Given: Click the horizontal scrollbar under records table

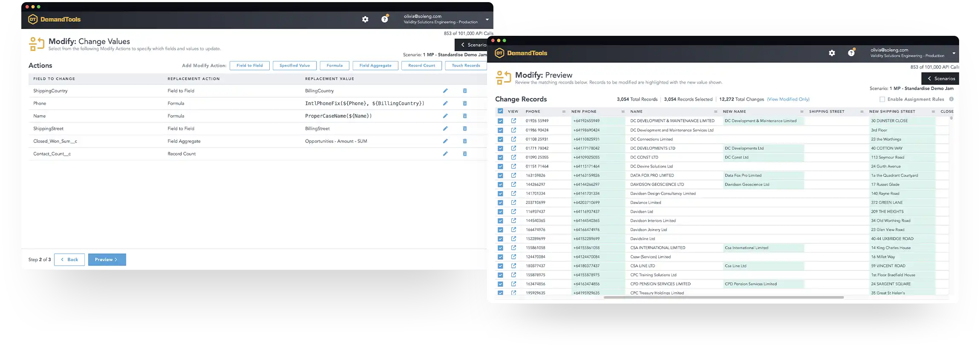Looking at the screenshot, I should click(x=723, y=297).
